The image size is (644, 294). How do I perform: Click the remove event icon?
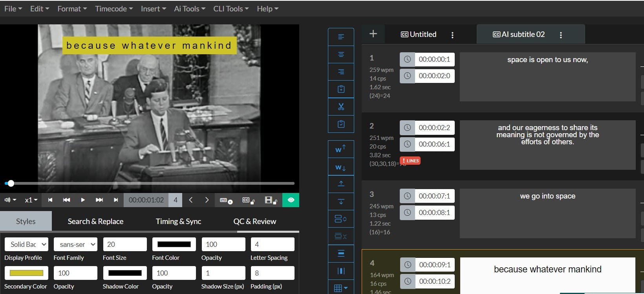341,236
